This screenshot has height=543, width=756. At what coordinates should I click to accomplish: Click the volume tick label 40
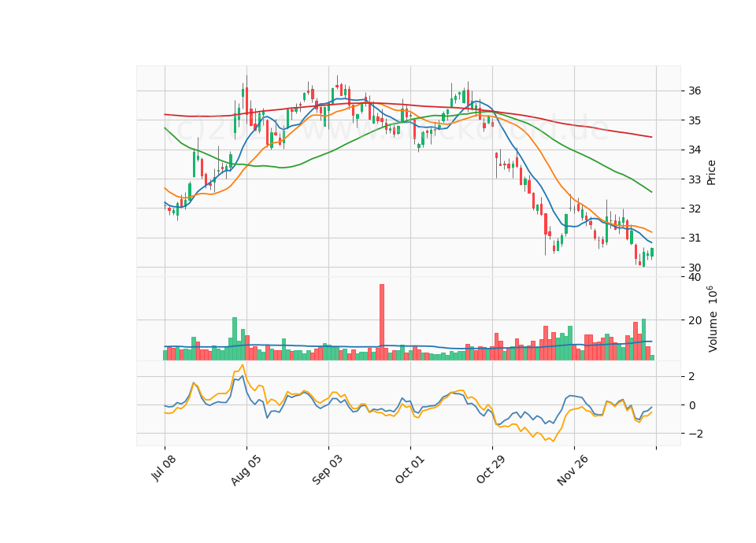tap(695, 277)
